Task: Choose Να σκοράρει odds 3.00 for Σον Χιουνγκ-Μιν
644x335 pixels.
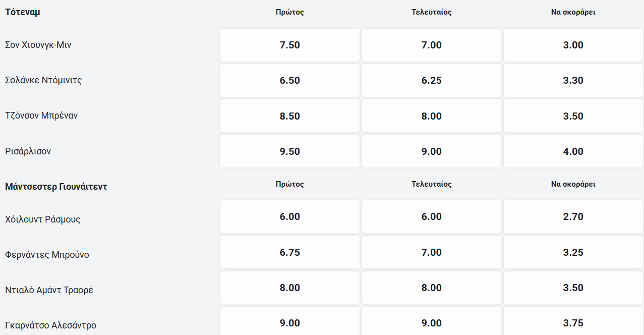Action: pyautogui.click(x=573, y=45)
